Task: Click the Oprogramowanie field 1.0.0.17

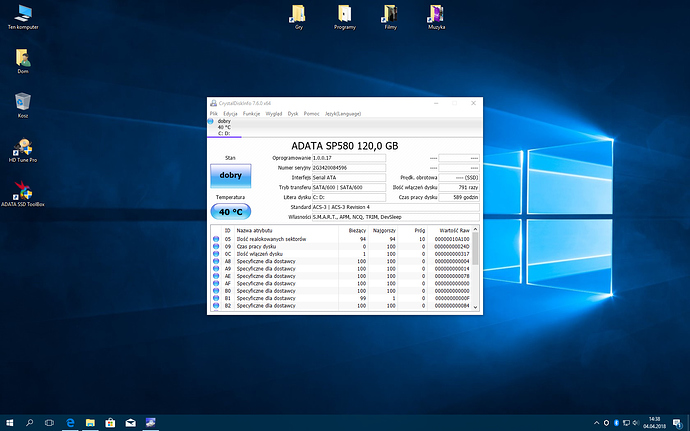Action: (349, 158)
